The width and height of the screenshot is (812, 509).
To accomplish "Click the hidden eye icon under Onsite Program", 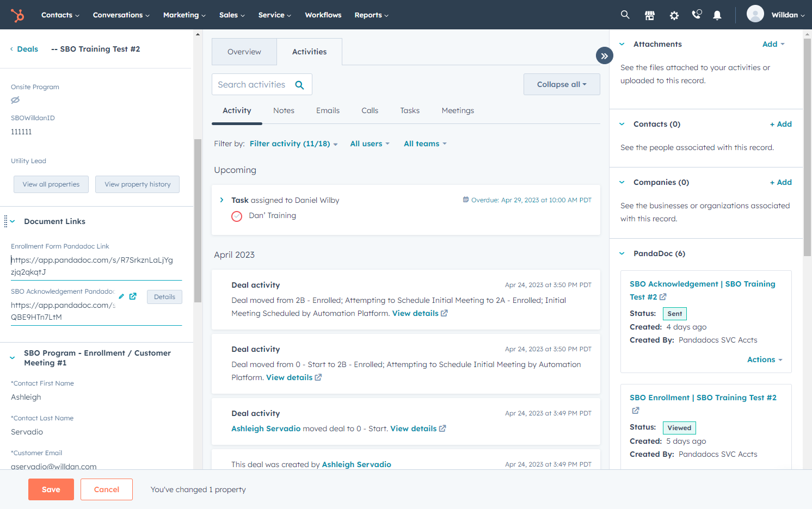I will coord(15,100).
